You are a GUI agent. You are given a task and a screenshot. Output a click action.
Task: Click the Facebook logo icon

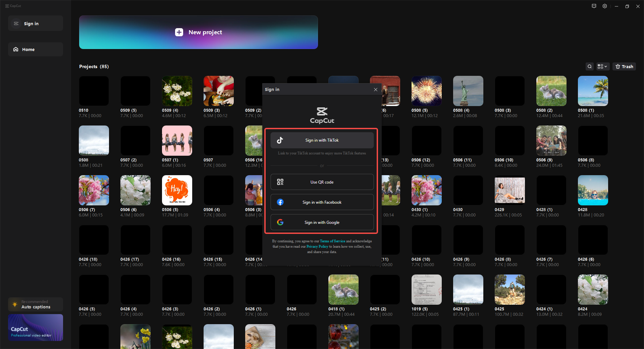pyautogui.click(x=280, y=202)
